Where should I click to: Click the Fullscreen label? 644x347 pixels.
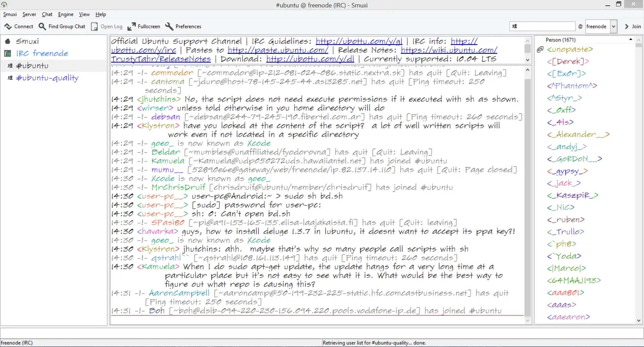[x=149, y=27]
